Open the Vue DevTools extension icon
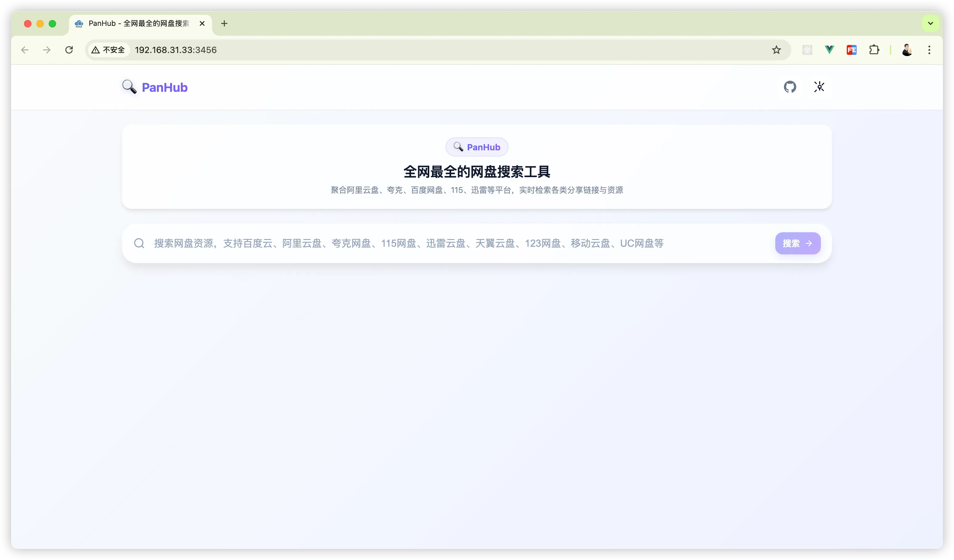954x560 pixels. (830, 50)
